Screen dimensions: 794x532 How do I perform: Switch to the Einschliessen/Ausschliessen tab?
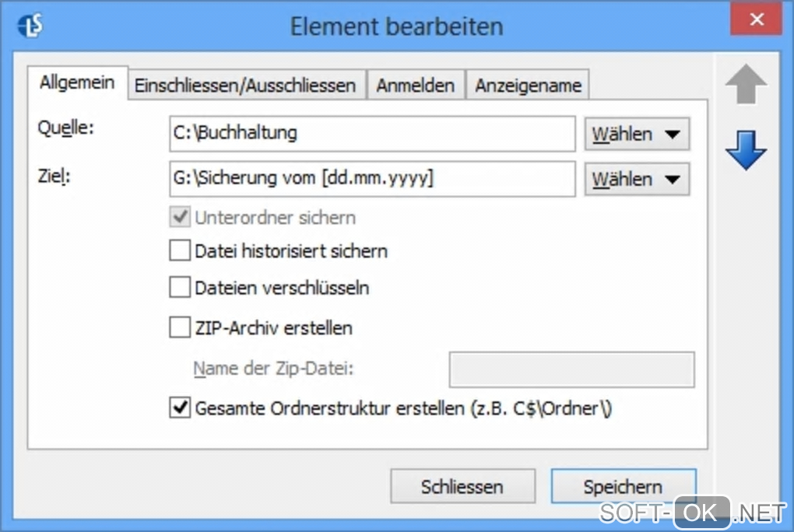pos(245,86)
